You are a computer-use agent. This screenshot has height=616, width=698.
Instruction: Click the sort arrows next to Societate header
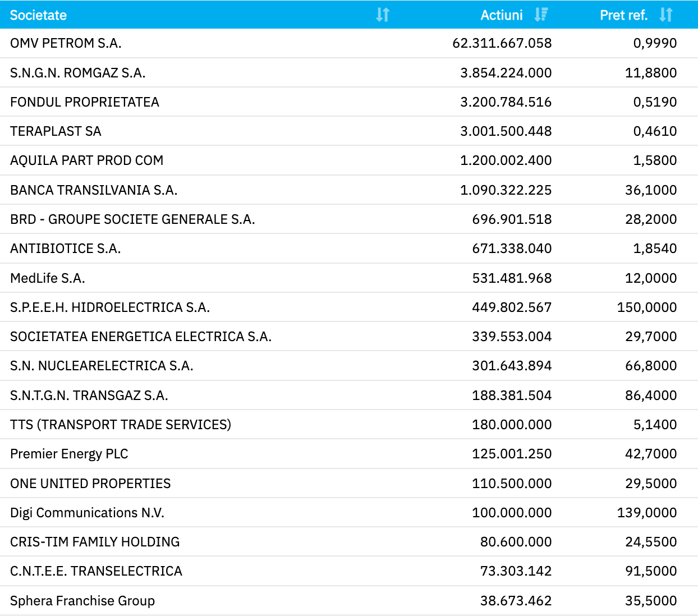tap(383, 15)
